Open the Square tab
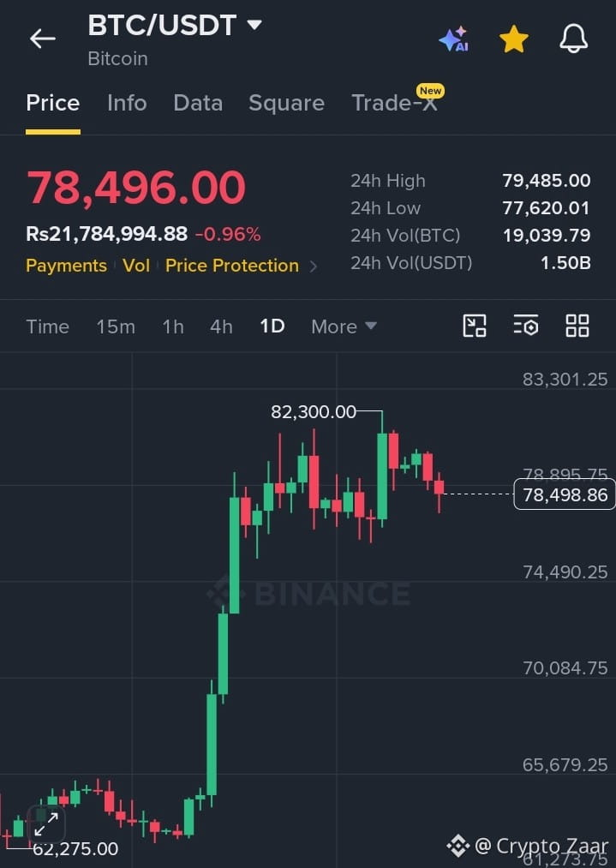616x868 pixels. coord(287,103)
